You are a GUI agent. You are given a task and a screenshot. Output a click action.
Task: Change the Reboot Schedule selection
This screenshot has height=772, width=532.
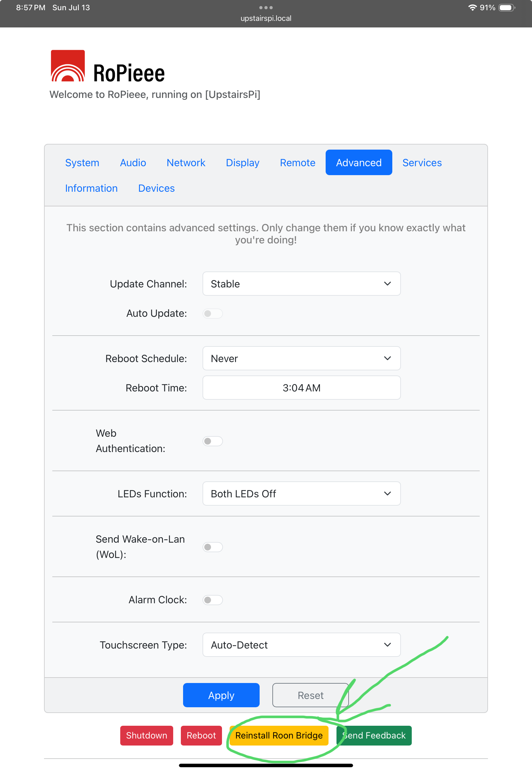point(301,358)
